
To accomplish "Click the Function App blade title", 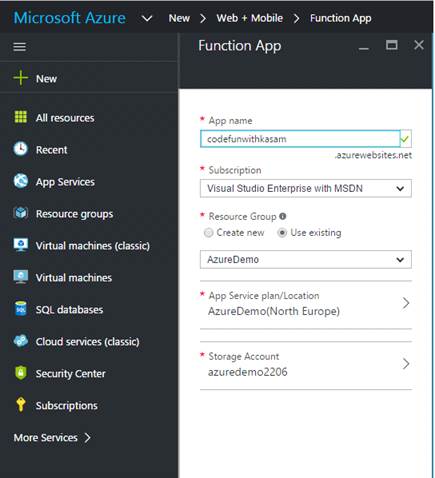I will point(240,46).
